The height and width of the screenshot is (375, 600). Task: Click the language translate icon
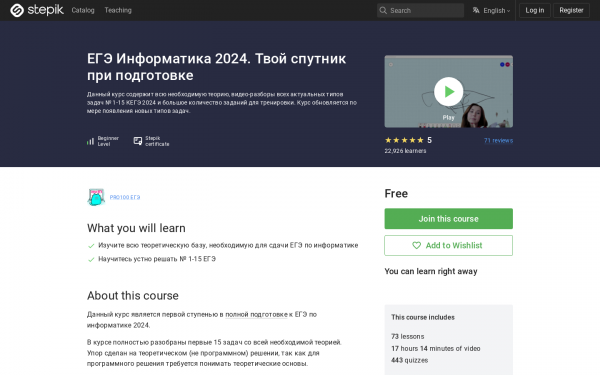(x=476, y=10)
